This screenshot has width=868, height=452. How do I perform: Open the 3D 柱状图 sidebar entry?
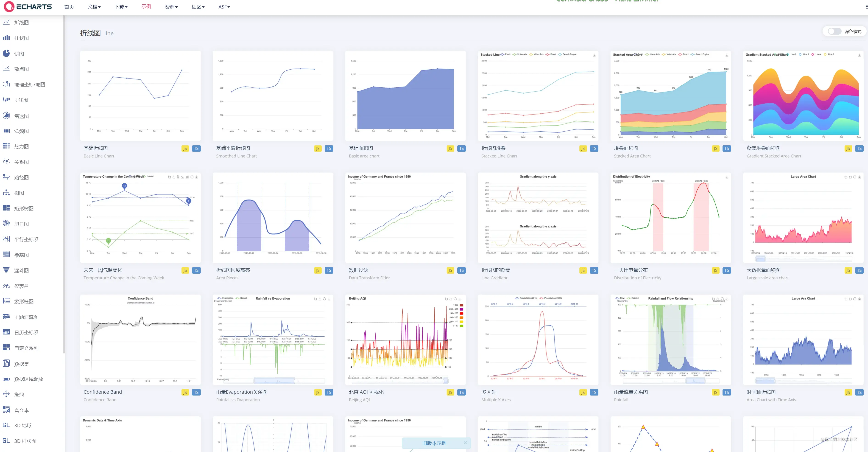25,441
